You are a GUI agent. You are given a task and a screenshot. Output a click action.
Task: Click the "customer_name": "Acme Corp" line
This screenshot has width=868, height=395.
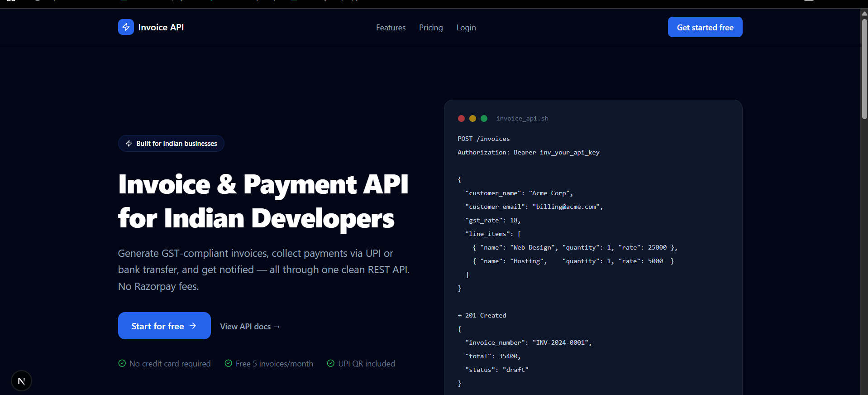(519, 193)
